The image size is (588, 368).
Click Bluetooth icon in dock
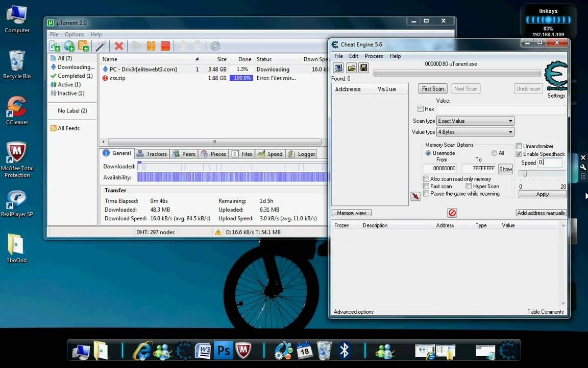coord(344,351)
